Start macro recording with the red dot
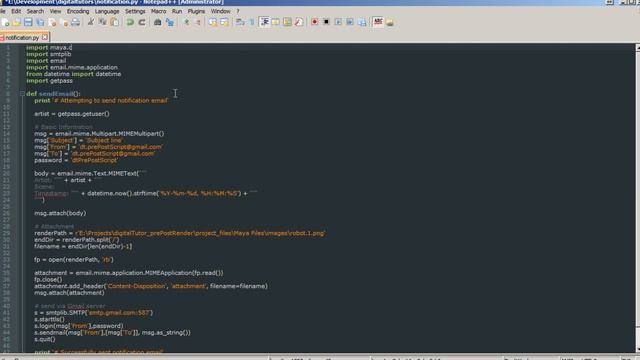The width and height of the screenshot is (640, 360). tap(314, 22)
